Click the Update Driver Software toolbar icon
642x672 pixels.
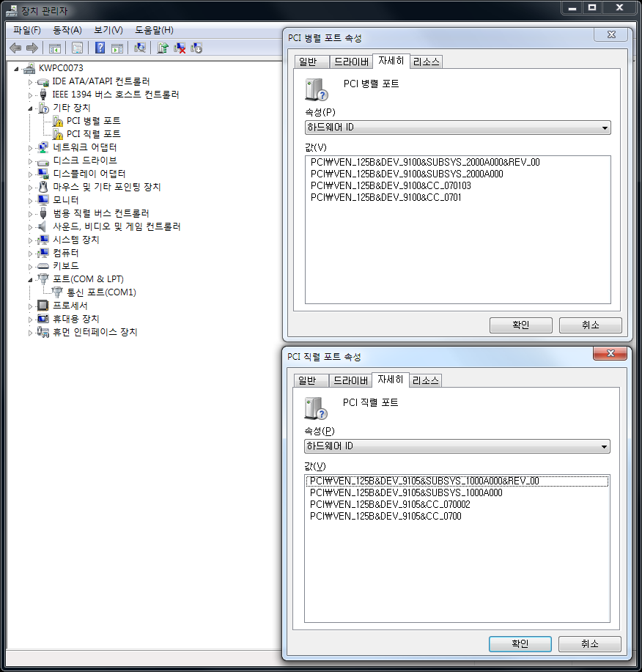(x=163, y=48)
